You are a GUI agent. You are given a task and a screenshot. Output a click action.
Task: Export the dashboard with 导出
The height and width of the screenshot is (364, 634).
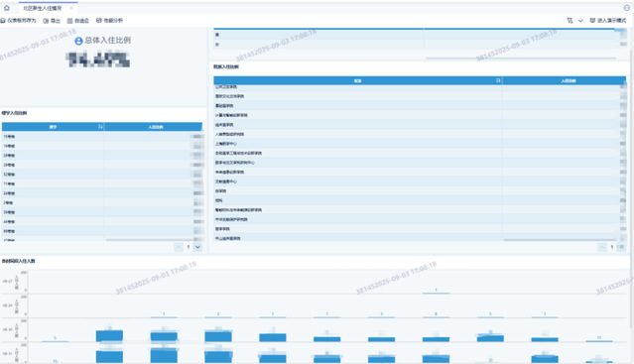pos(52,21)
